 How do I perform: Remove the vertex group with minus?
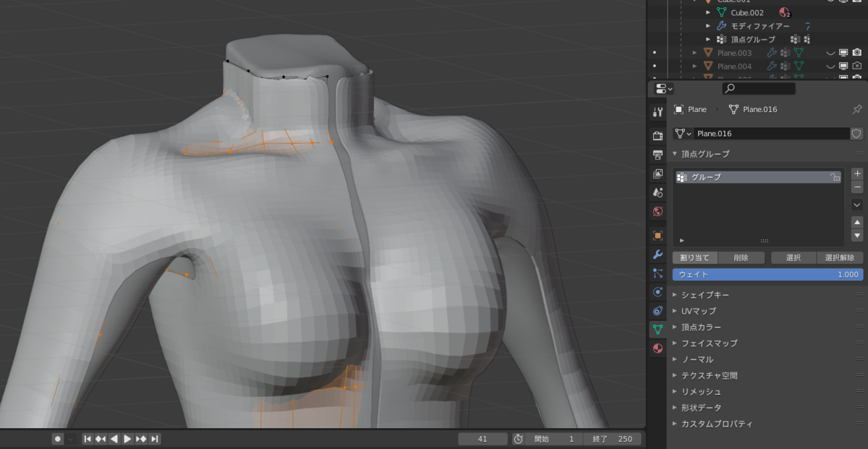click(857, 187)
